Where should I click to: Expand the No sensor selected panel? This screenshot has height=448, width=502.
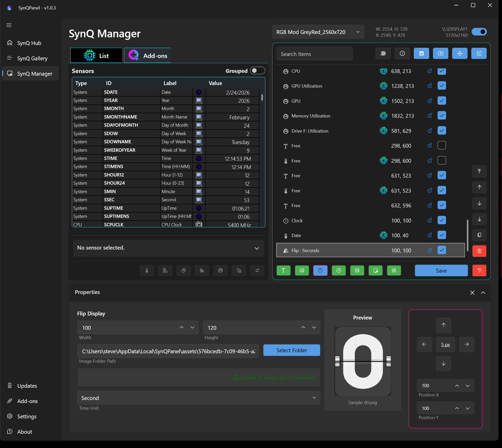(x=257, y=248)
